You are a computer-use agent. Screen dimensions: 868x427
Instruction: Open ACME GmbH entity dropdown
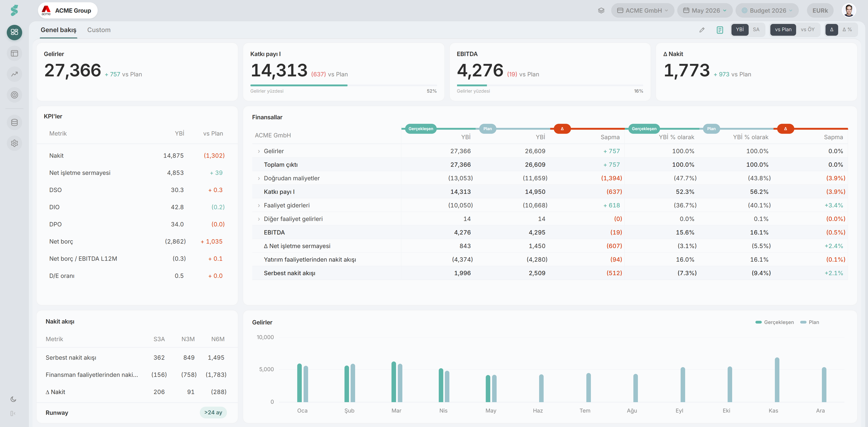(x=643, y=11)
